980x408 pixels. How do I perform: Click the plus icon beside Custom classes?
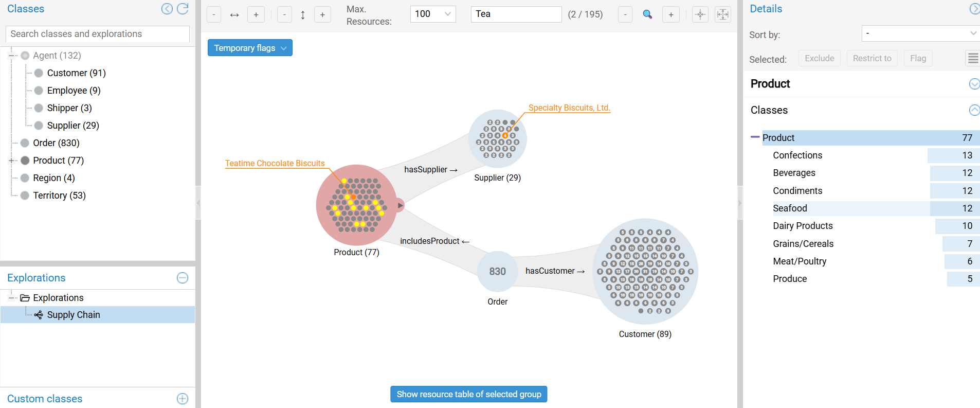[183, 399]
